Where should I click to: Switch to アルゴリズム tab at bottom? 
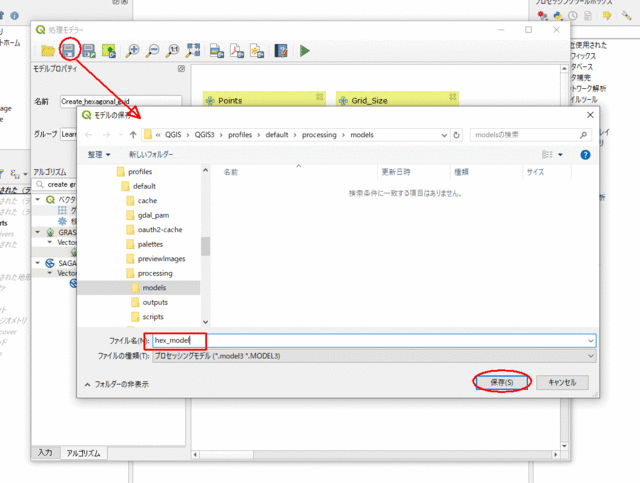point(83,453)
